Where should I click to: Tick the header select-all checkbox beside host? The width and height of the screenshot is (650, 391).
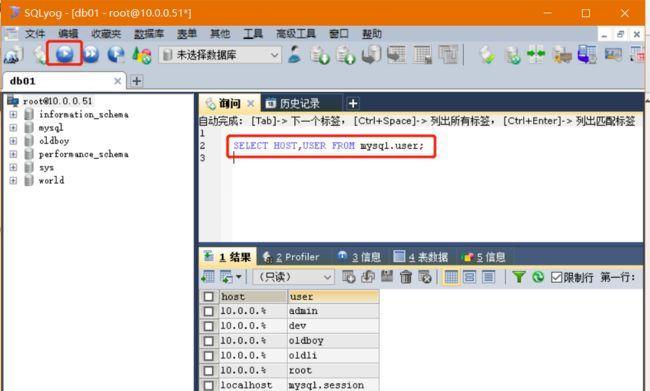click(x=209, y=296)
